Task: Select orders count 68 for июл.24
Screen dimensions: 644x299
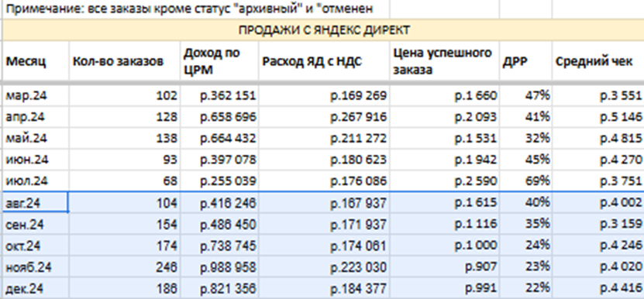Action: pos(125,181)
